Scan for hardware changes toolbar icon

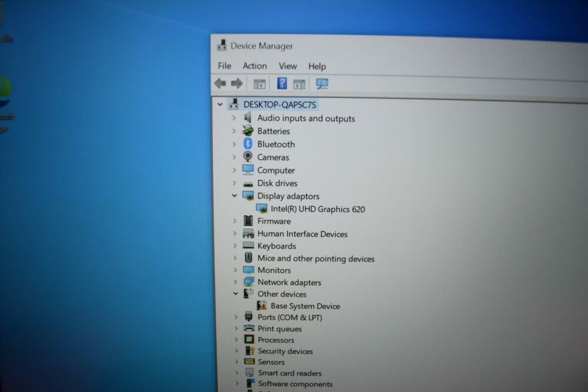click(x=322, y=83)
